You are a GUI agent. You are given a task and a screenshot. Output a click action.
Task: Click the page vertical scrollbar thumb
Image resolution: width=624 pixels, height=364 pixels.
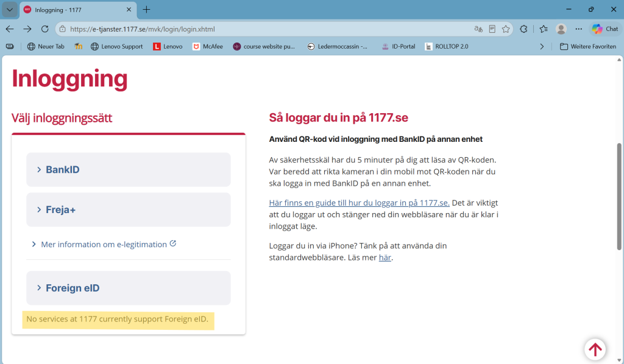[619, 197]
